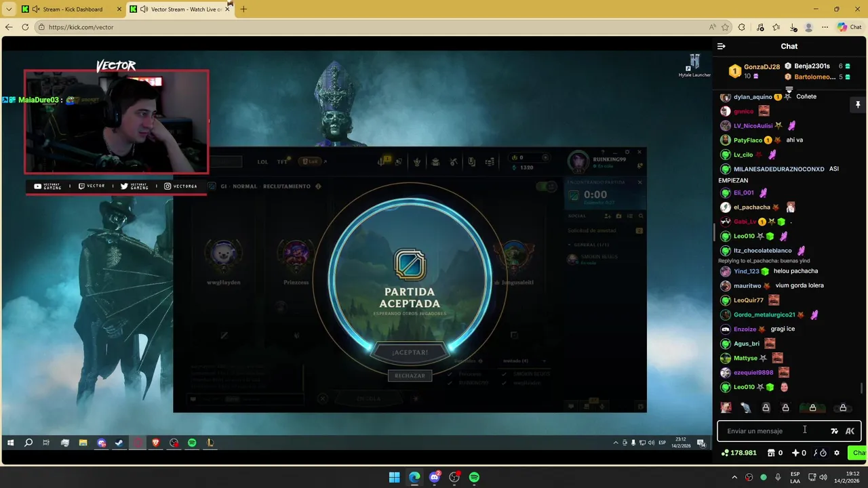Image resolution: width=868 pixels, height=488 pixels.
Task: Go back in browser history
Action: point(9,27)
